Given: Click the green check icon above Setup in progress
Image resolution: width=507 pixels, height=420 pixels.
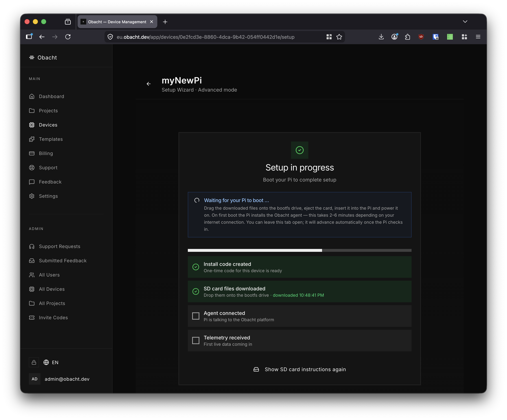Looking at the screenshot, I should [x=300, y=150].
